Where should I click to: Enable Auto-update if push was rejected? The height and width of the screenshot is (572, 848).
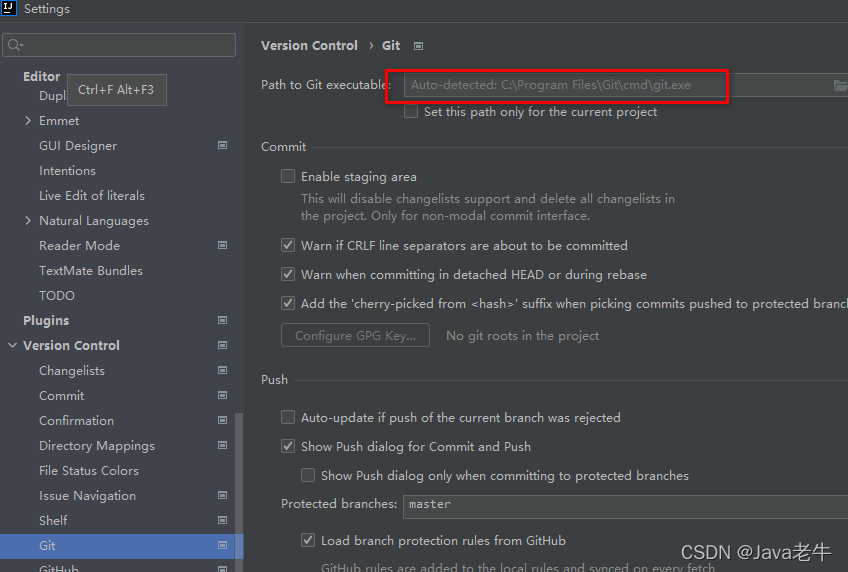point(288,417)
